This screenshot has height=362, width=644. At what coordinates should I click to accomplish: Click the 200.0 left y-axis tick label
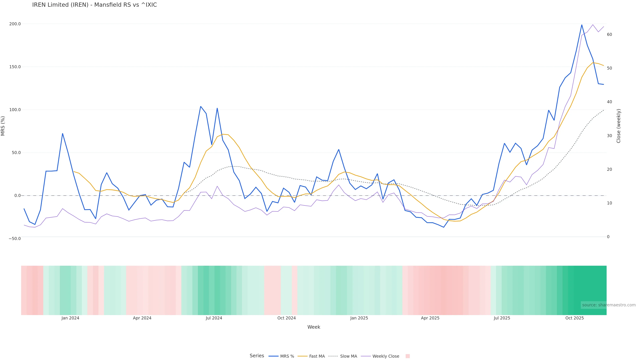[15, 24]
